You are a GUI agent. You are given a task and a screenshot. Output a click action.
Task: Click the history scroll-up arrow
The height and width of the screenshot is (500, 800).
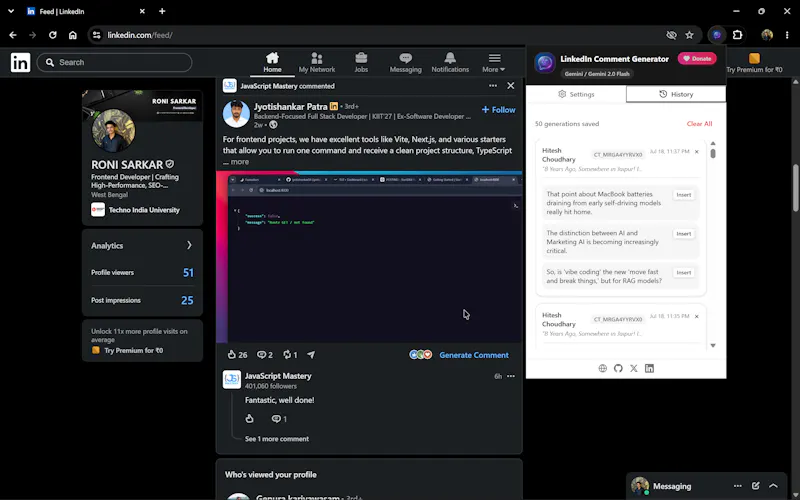(713, 143)
